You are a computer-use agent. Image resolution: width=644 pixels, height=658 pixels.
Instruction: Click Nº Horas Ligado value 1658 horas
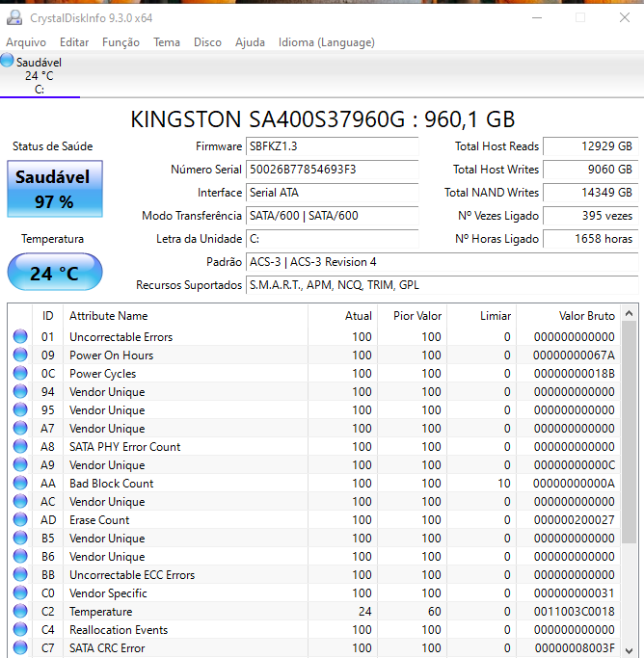coord(591,238)
